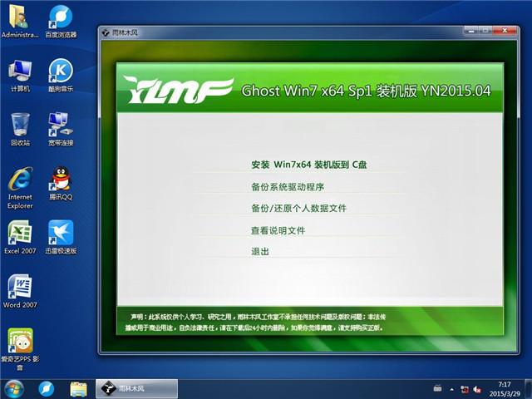
Task: Show hidden tray icons arrow
Action: pyautogui.click(x=451, y=389)
